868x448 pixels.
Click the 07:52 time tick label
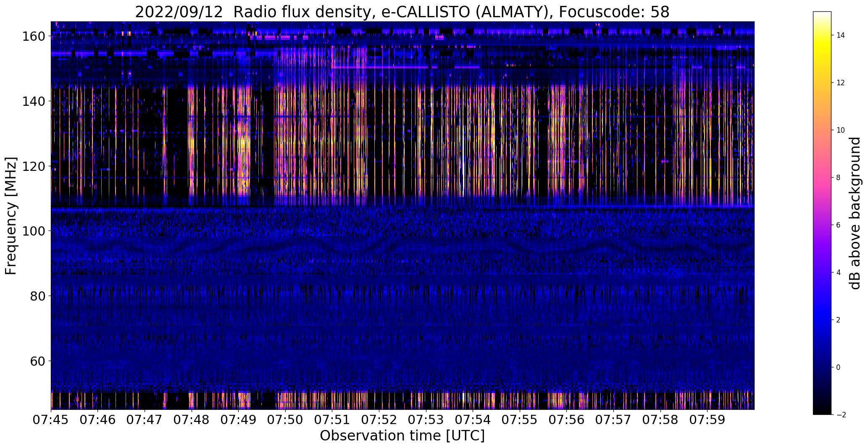379,420
